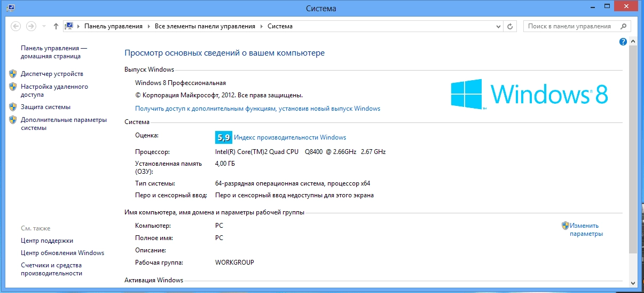Click the Просмотр основных сведений heading
This screenshot has width=644, height=293.
224,53
